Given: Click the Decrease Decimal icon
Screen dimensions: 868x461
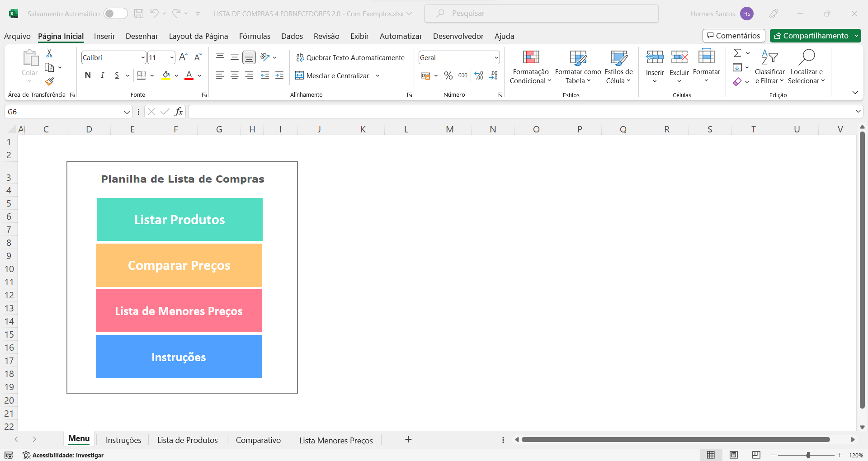Looking at the screenshot, I should (x=493, y=75).
